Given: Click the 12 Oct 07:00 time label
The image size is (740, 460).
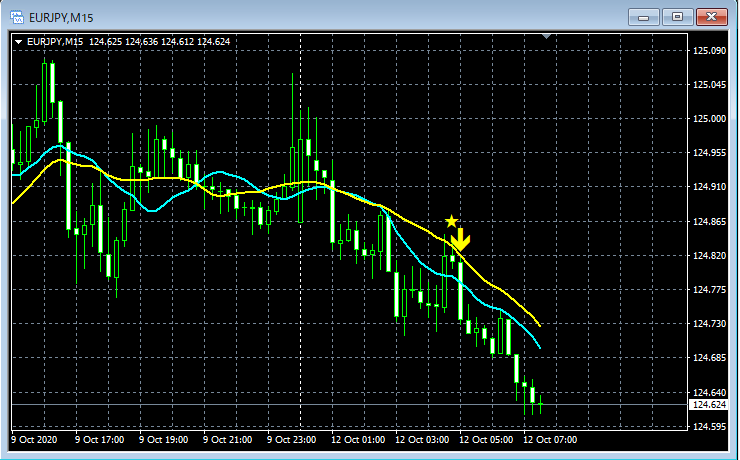Looking at the screenshot, I should click(550, 440).
